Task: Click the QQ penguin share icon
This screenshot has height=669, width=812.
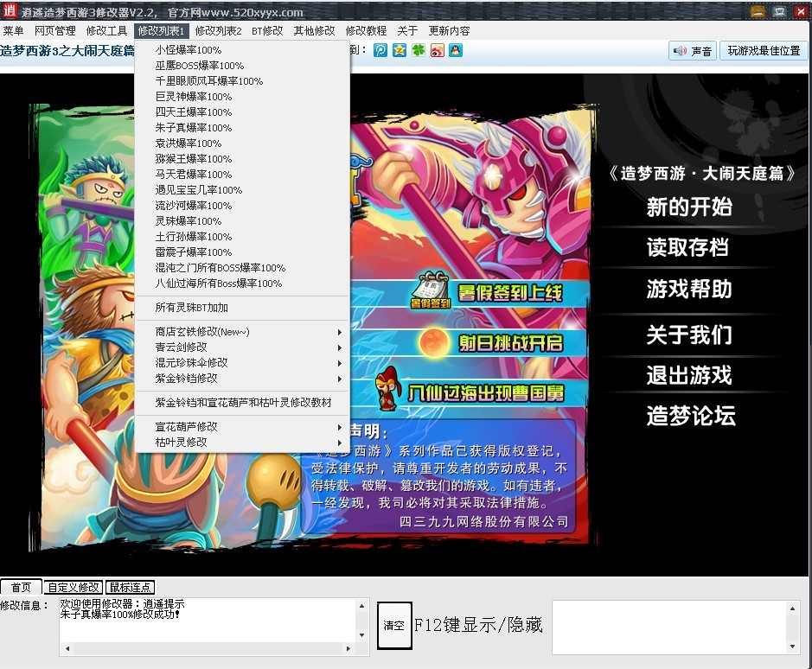Action: (456, 50)
